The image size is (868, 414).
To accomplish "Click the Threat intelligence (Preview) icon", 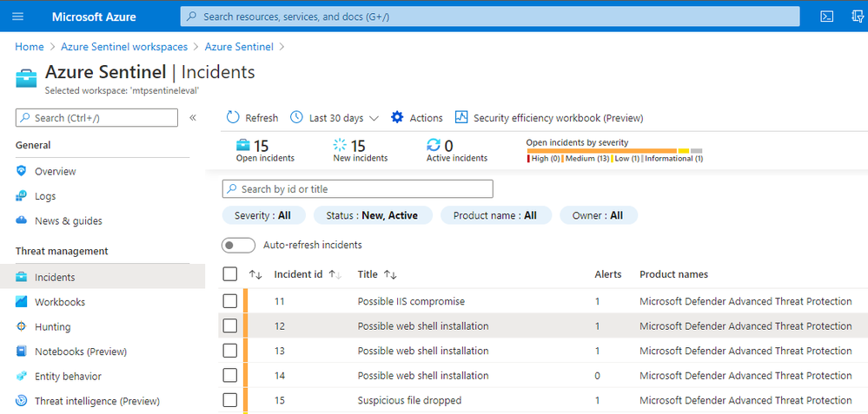I will [x=22, y=401].
